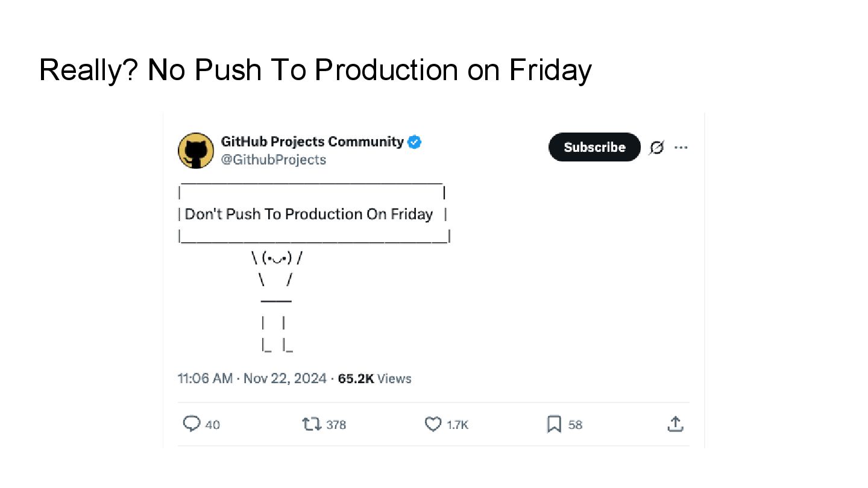Viewport: 868px width, 488px height.
Task: Open the @GithubProjects handle link
Action: pyautogui.click(x=274, y=160)
